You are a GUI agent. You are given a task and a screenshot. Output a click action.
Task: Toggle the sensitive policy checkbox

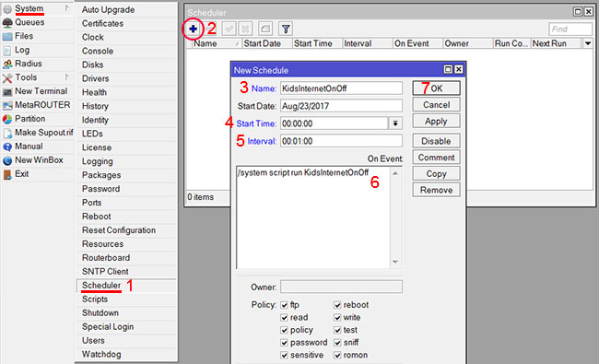(x=284, y=355)
